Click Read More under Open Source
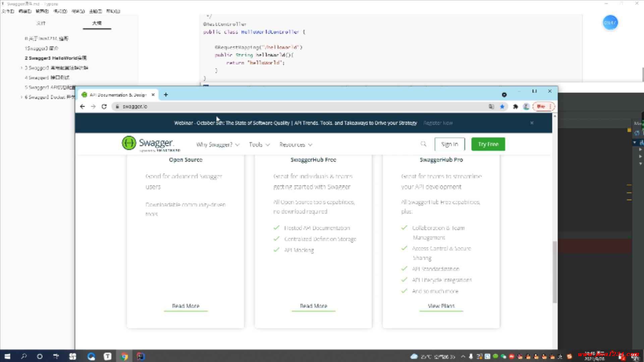 185,306
